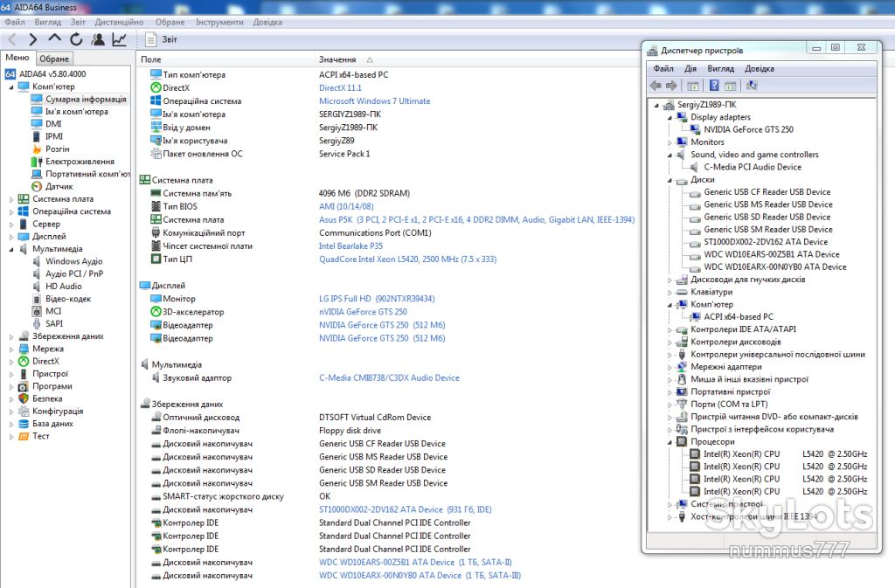Click scan for hardware changes icon

coord(752,86)
